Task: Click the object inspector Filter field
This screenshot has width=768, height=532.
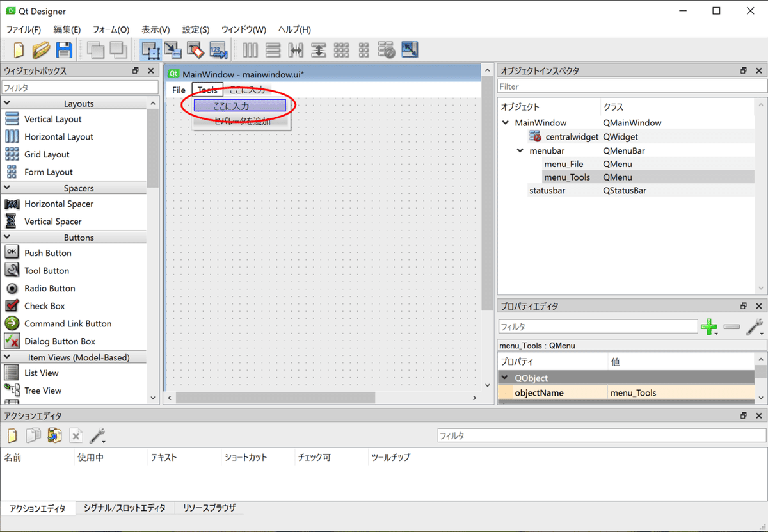Action: (x=632, y=86)
